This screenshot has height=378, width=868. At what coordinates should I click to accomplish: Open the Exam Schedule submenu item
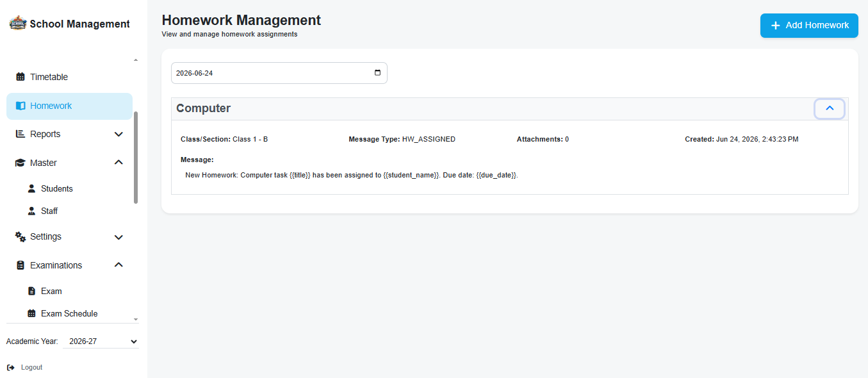pos(69,313)
